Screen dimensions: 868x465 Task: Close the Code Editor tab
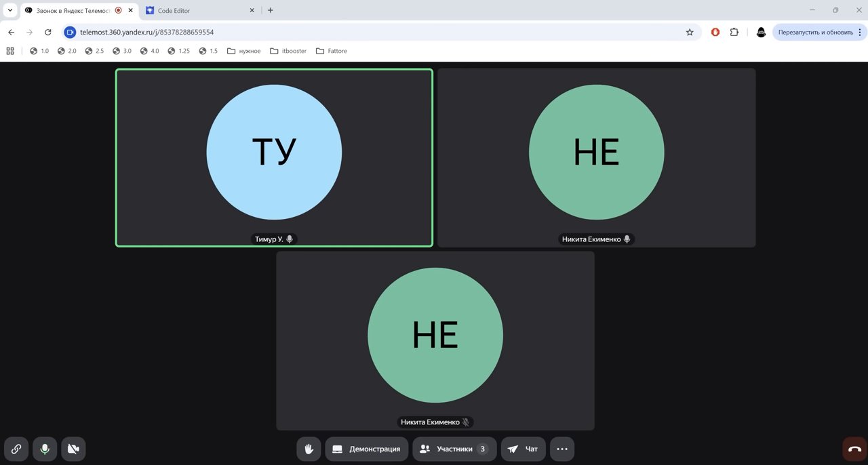[252, 10]
